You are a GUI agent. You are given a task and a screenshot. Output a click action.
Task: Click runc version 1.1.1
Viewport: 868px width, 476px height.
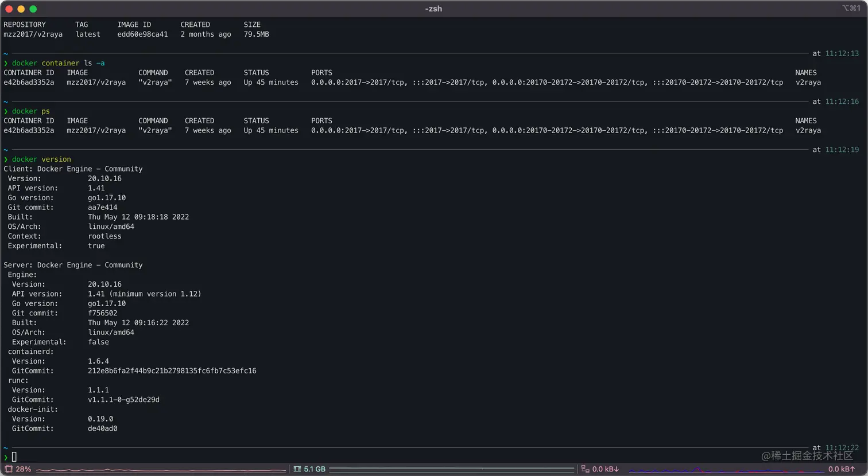pos(98,390)
